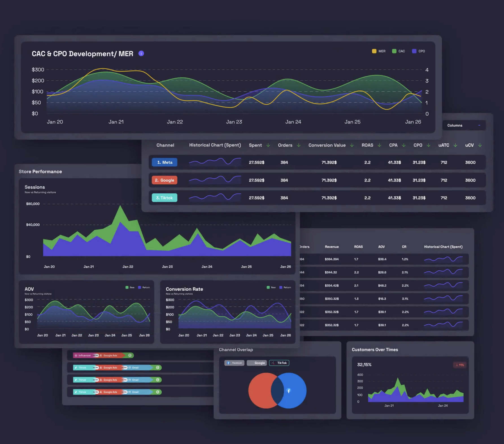Select the TikTok tab in Channel Overlap
This screenshot has width=504, height=444.
(x=279, y=363)
